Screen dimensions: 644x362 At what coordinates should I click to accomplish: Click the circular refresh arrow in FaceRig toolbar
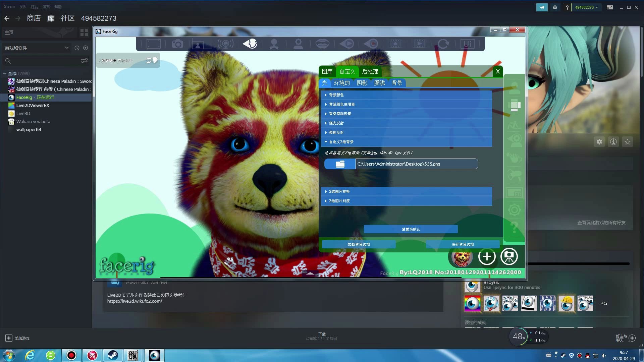click(x=443, y=44)
